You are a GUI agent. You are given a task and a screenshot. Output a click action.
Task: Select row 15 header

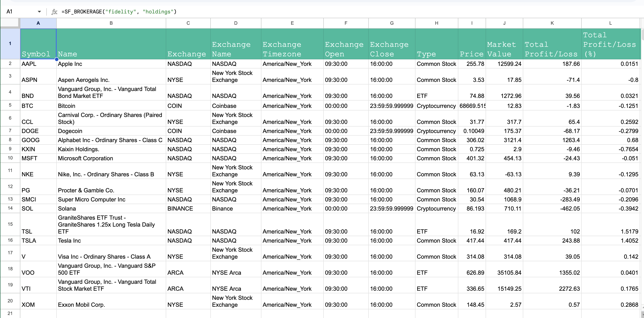10,224
